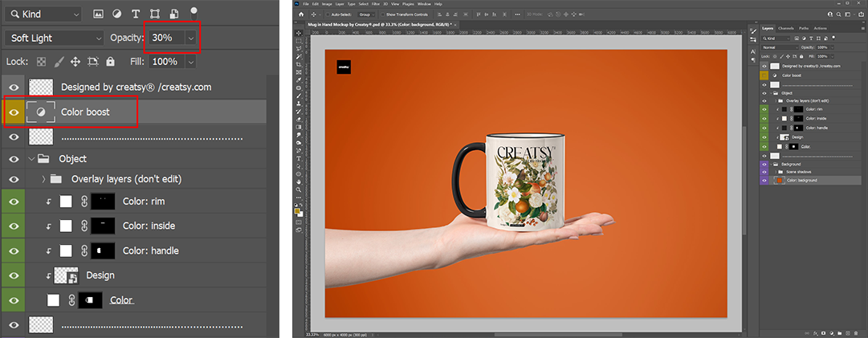Click the Home icon in the options bar
Viewport: 868px width, 338px height.
(301, 14)
